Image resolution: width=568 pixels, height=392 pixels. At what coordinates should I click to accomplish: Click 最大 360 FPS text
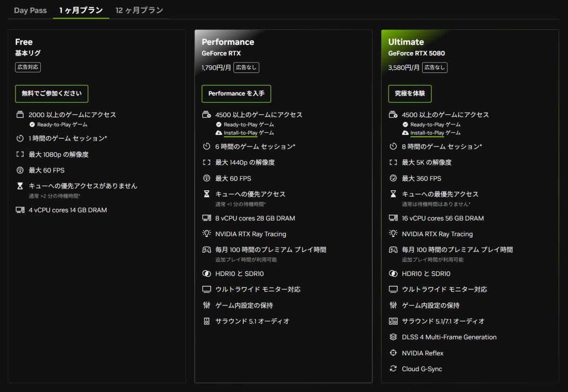tap(421, 178)
